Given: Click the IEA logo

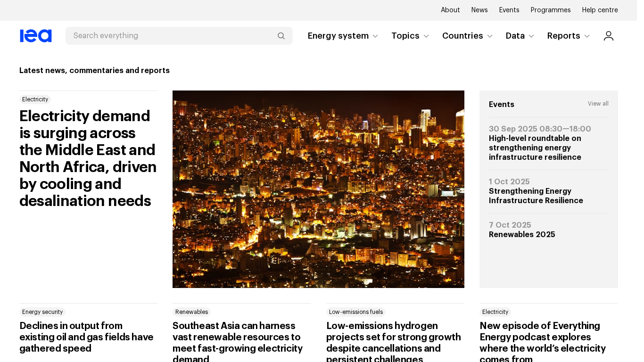Looking at the screenshot, I should coord(36,36).
